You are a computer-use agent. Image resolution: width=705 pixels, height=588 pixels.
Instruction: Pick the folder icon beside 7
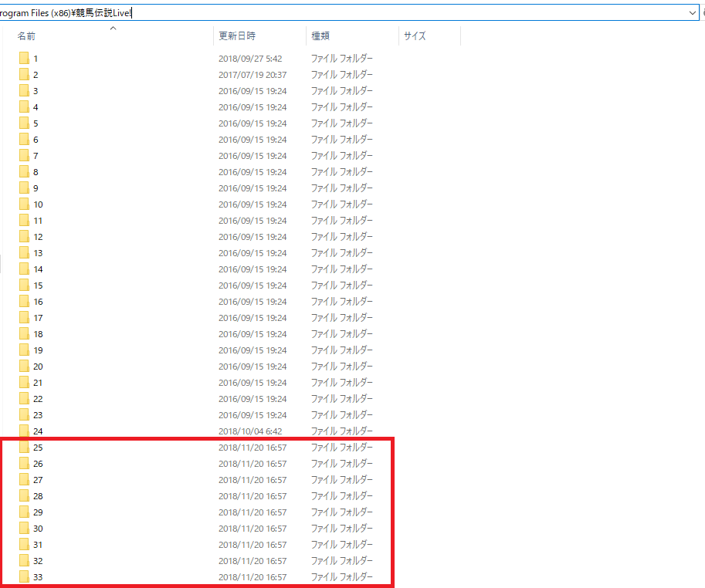click(24, 155)
